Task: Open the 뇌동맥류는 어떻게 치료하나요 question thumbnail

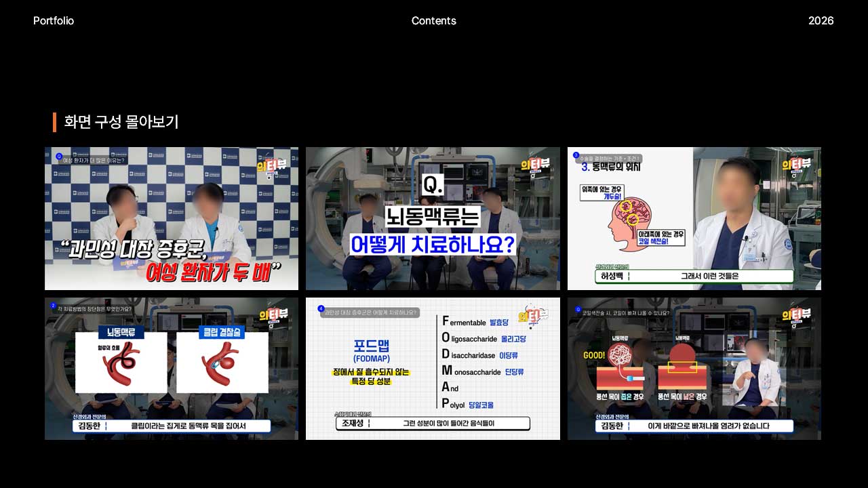Action: click(433, 218)
